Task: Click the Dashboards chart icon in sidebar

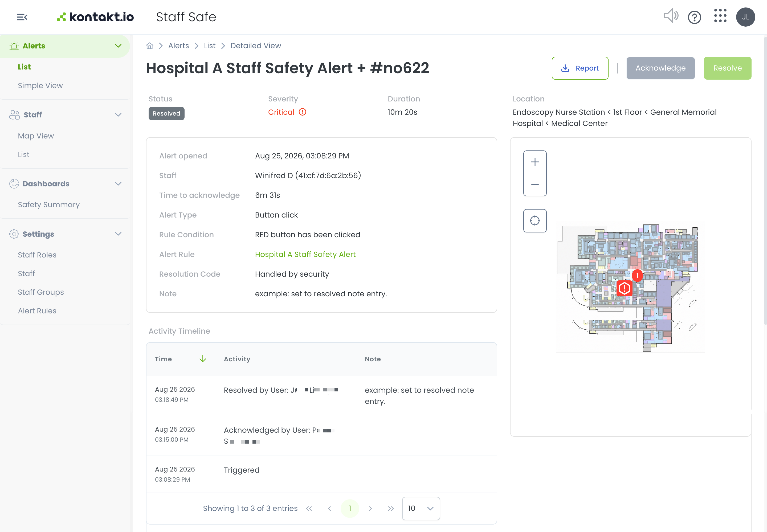Action: tap(14, 184)
